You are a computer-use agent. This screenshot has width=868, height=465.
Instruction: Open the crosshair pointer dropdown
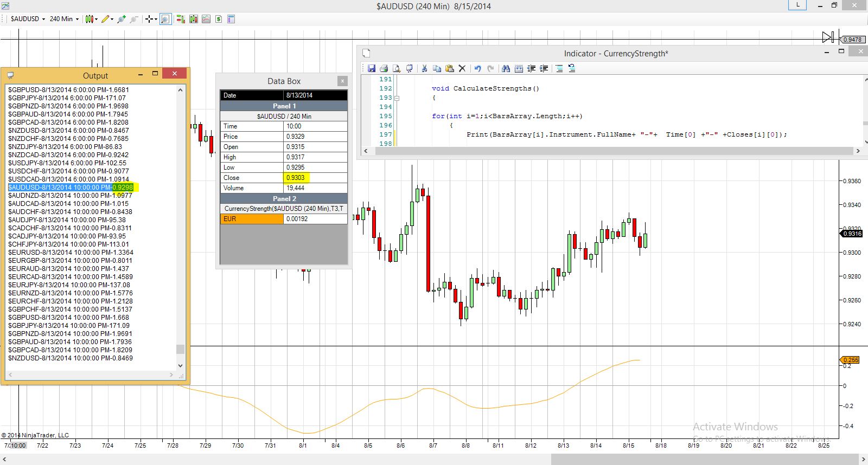point(151,19)
